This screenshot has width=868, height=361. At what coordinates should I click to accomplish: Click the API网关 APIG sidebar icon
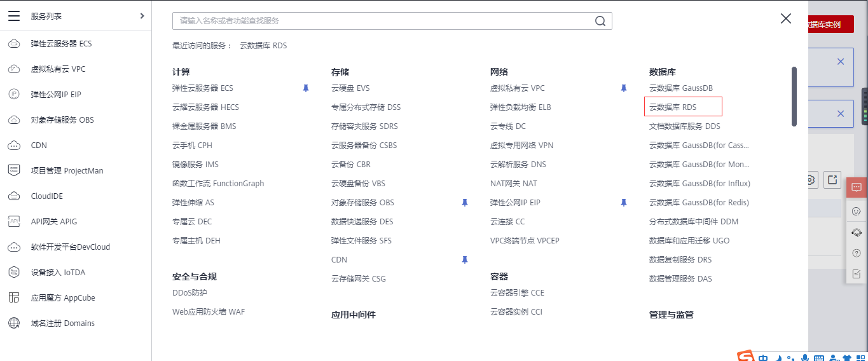(x=14, y=222)
